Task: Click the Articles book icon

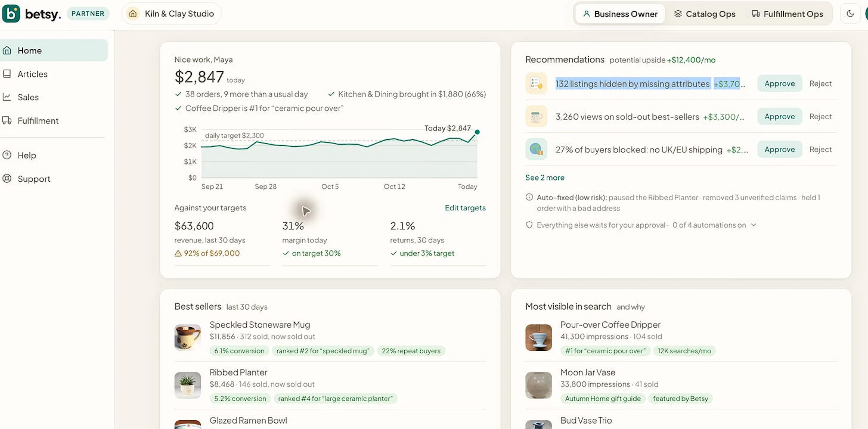Action: (7, 74)
